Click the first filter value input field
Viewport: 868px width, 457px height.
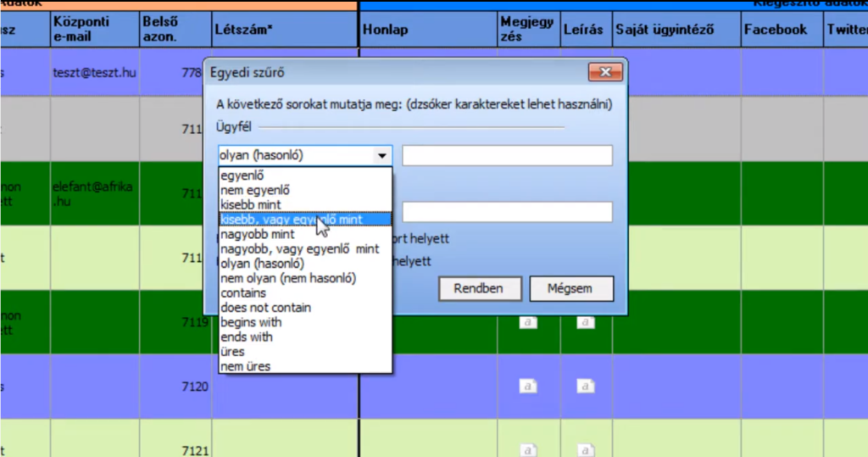pyautogui.click(x=507, y=155)
